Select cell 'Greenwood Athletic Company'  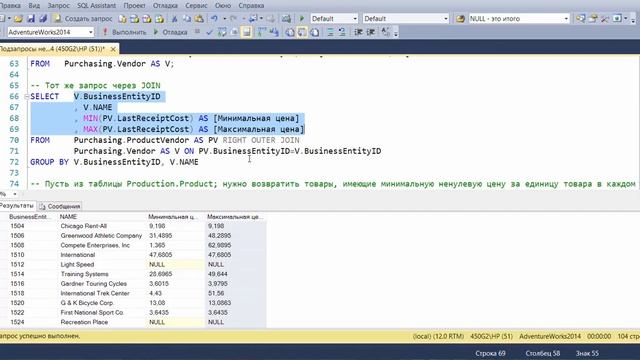pyautogui.click(x=101, y=236)
